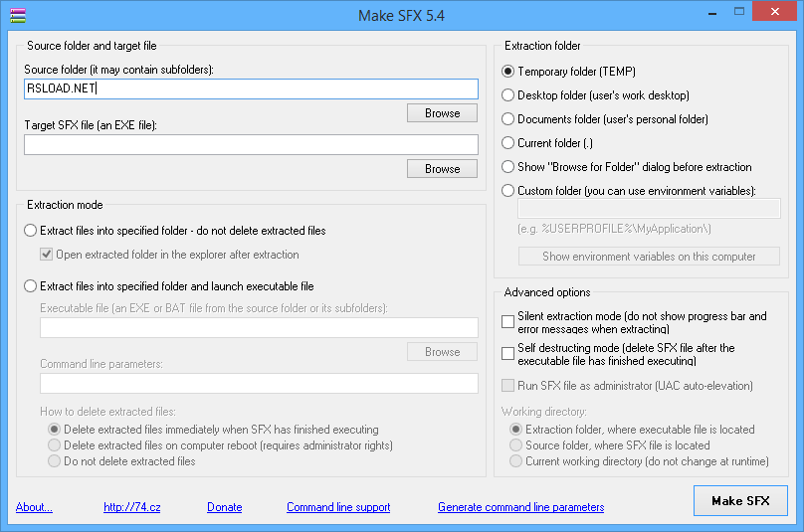Browse for the source folder
This screenshot has width=804, height=532.
pyautogui.click(x=442, y=113)
